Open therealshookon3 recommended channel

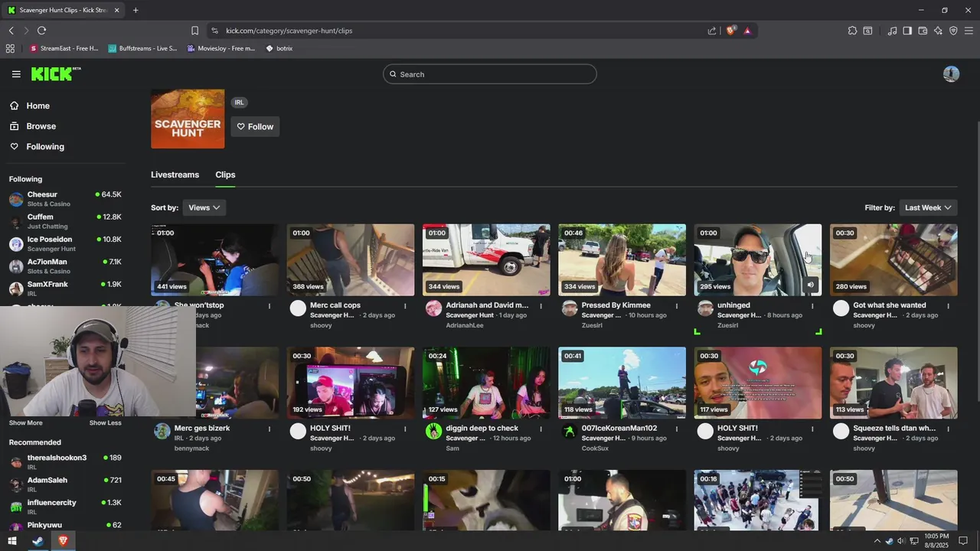coord(65,462)
